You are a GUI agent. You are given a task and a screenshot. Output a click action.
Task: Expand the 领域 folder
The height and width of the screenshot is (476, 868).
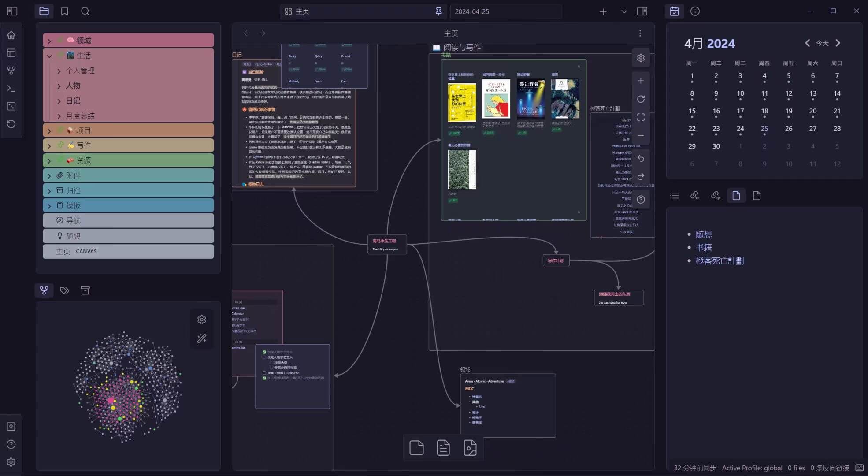click(128, 41)
